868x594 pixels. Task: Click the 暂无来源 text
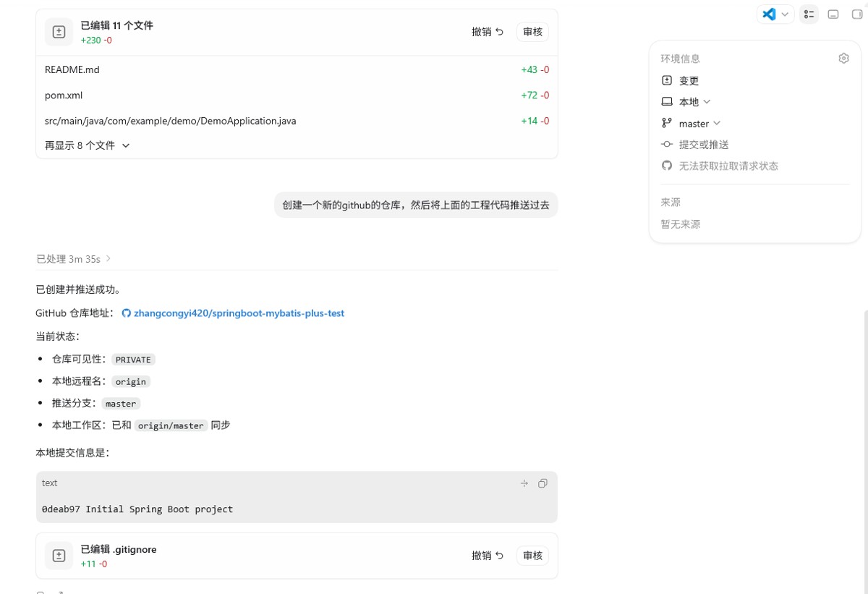[680, 224]
